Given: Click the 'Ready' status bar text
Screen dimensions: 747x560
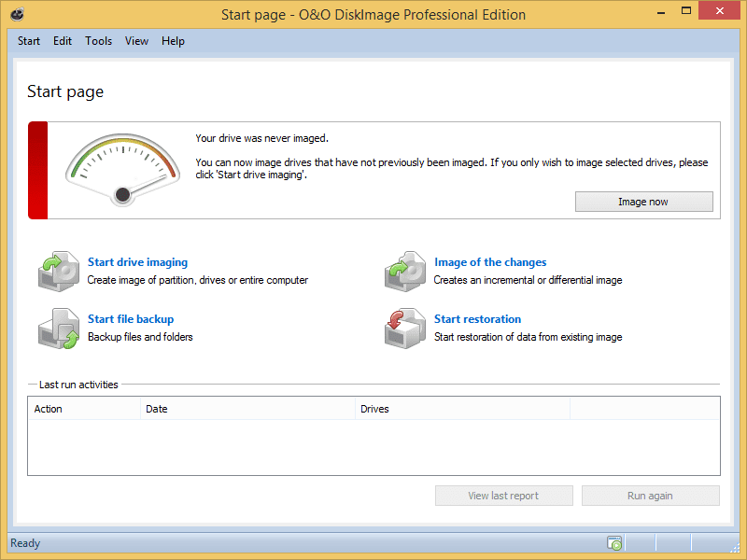Looking at the screenshot, I should [x=25, y=543].
